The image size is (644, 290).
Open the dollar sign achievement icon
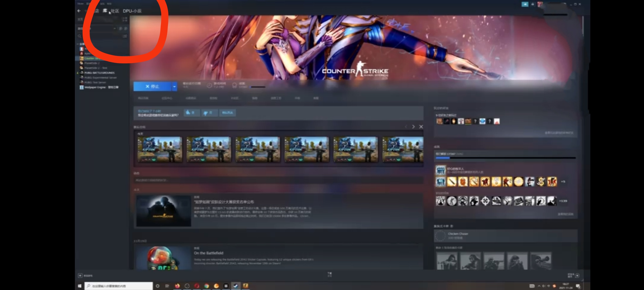[x=541, y=182]
